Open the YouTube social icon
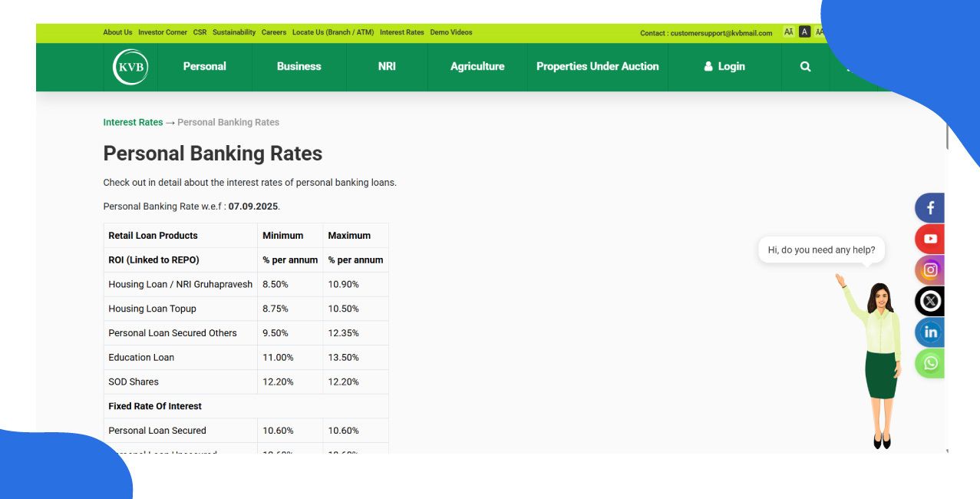This screenshot has height=499, width=980. 930,239
